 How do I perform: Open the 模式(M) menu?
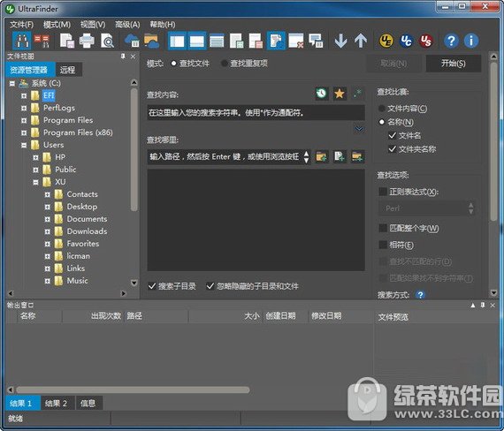click(57, 25)
